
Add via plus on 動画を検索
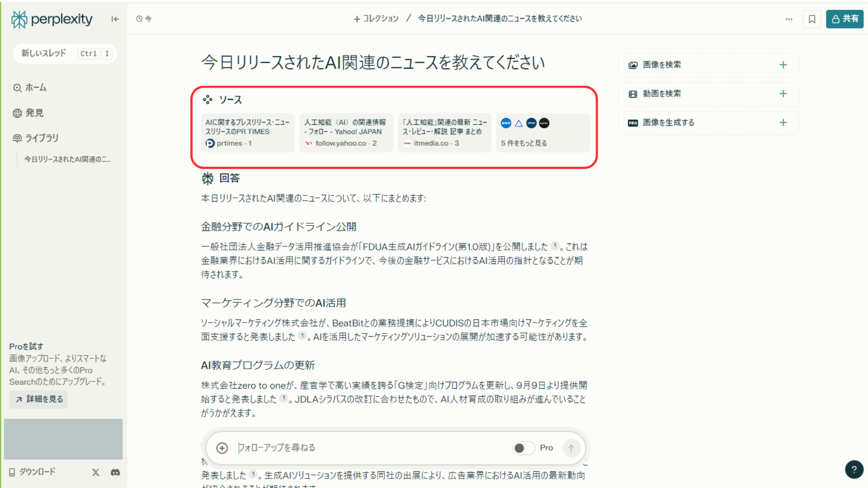[783, 94]
